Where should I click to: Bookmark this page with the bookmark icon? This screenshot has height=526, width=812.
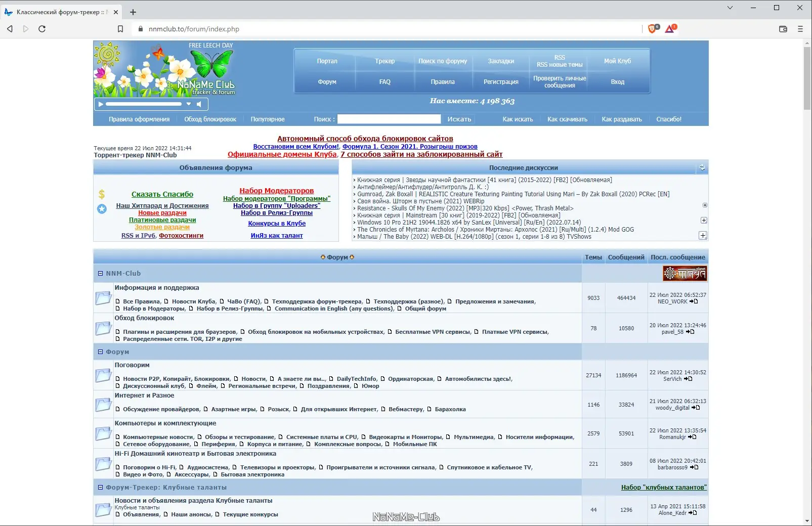coord(120,29)
